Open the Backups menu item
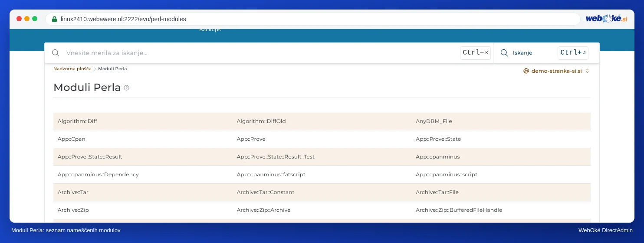 [x=210, y=30]
